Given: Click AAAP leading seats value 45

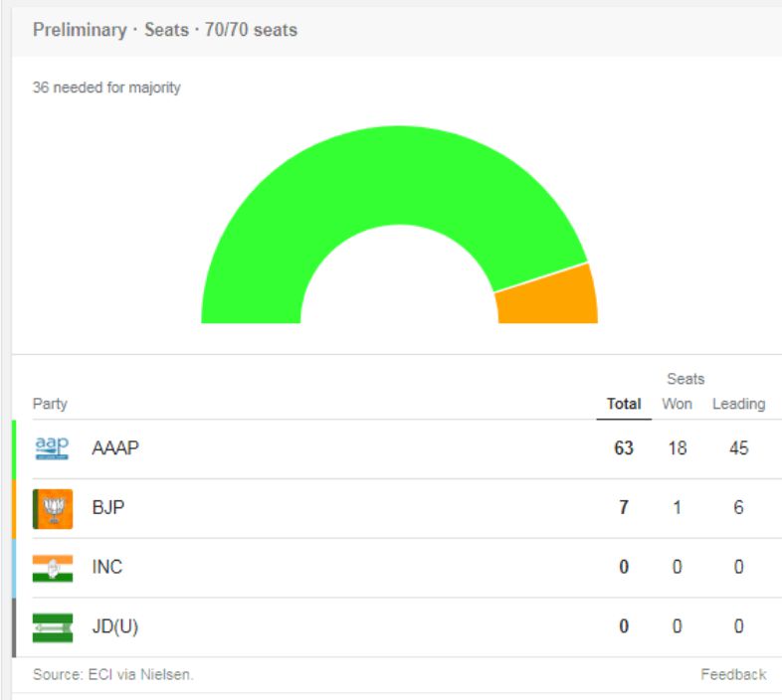Looking at the screenshot, I should (x=738, y=448).
